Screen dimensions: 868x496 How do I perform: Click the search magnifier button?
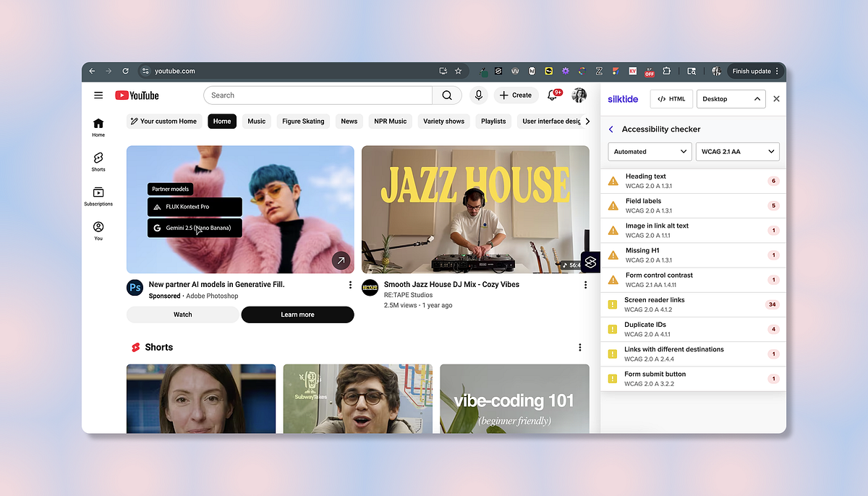[447, 95]
